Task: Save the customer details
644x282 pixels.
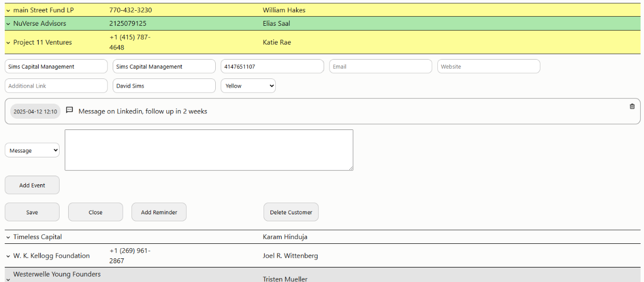Action: point(32,212)
